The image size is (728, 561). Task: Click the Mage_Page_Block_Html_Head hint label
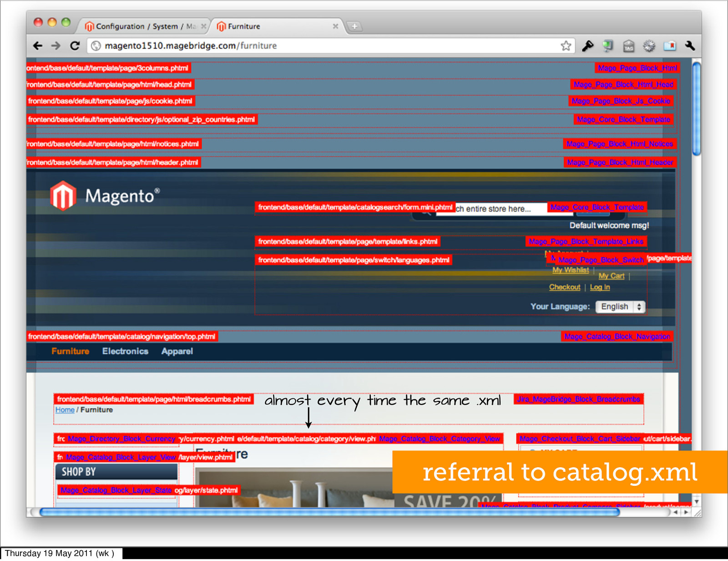coord(623,84)
